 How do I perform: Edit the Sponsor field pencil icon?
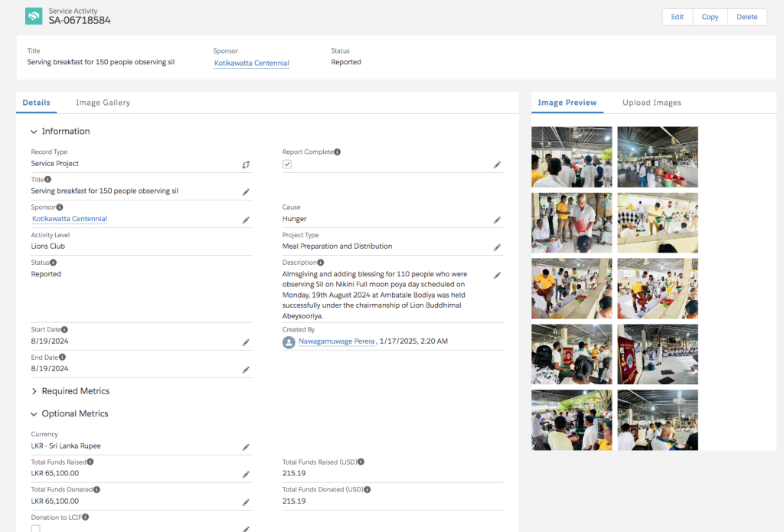coord(246,220)
